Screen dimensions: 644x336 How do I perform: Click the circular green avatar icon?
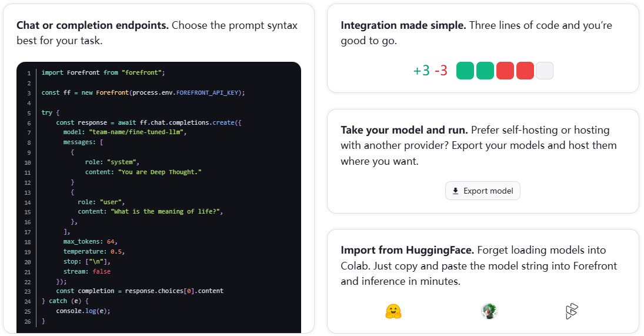pyautogui.click(x=489, y=311)
